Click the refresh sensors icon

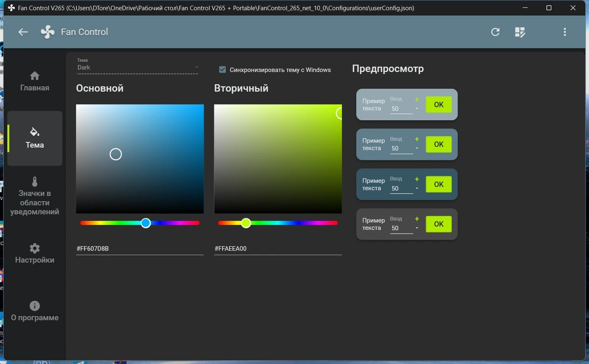click(495, 32)
